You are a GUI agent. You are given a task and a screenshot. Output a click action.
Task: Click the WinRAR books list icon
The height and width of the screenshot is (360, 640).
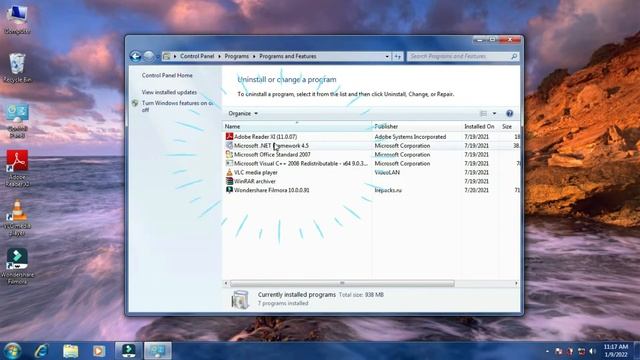point(229,181)
